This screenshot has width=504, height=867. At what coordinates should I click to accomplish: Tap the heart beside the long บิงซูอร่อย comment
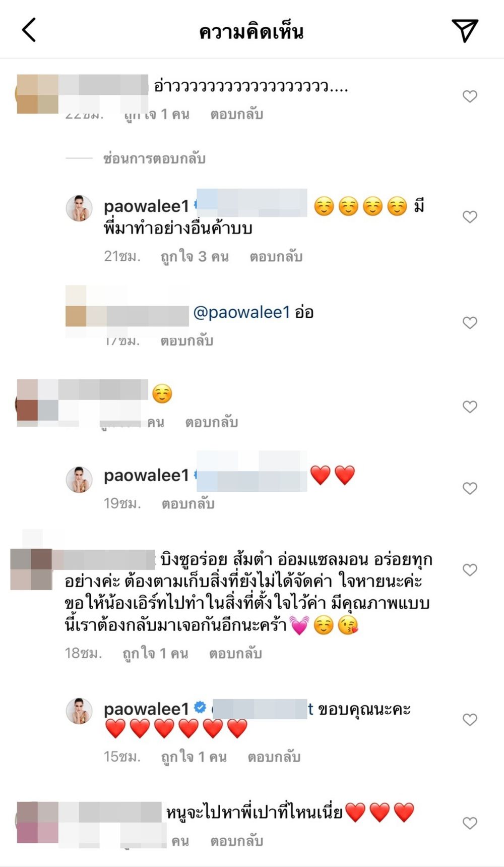[x=470, y=570]
